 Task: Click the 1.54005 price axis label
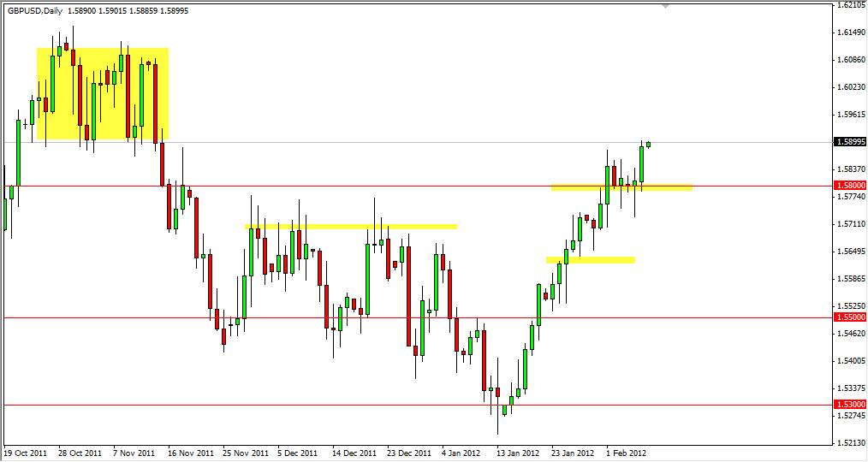(x=851, y=361)
